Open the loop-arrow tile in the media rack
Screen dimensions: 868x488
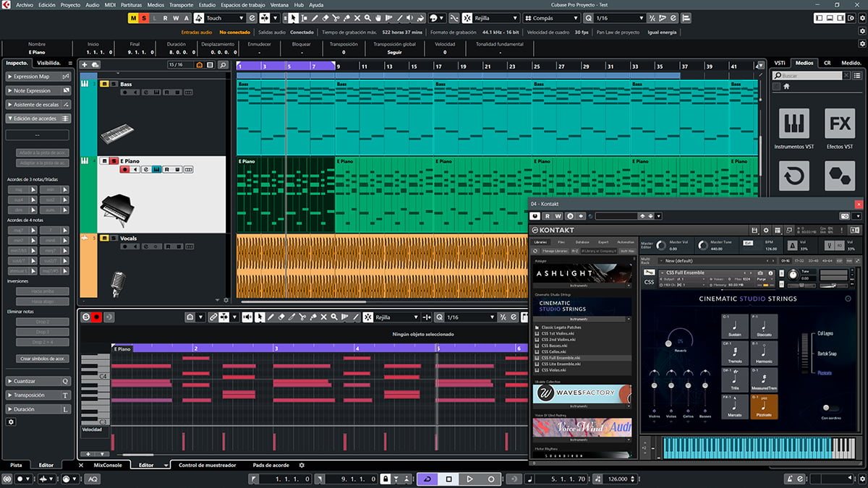click(793, 176)
